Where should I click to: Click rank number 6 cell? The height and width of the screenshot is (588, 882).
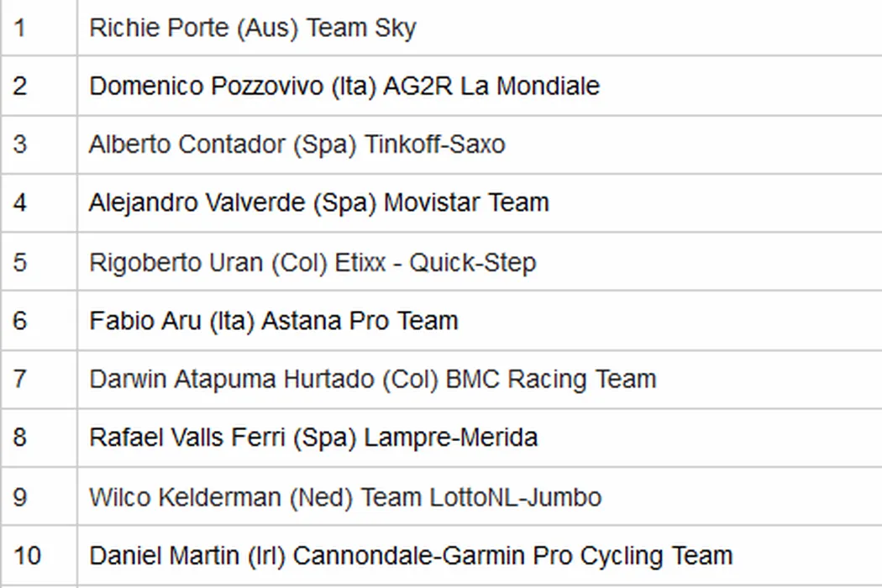[20, 321]
